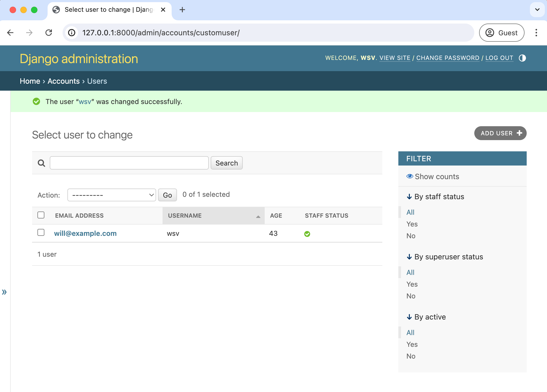Go to Accounts in the breadcrumbs
547x392 pixels.
(x=64, y=81)
